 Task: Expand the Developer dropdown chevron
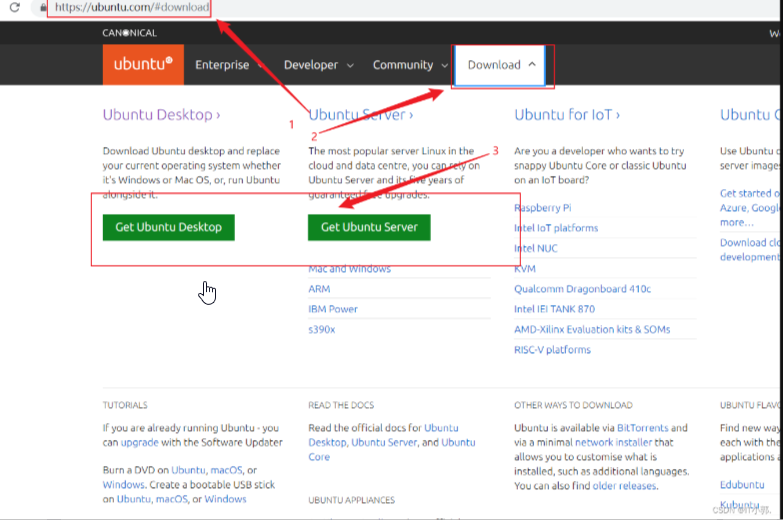pyautogui.click(x=350, y=65)
